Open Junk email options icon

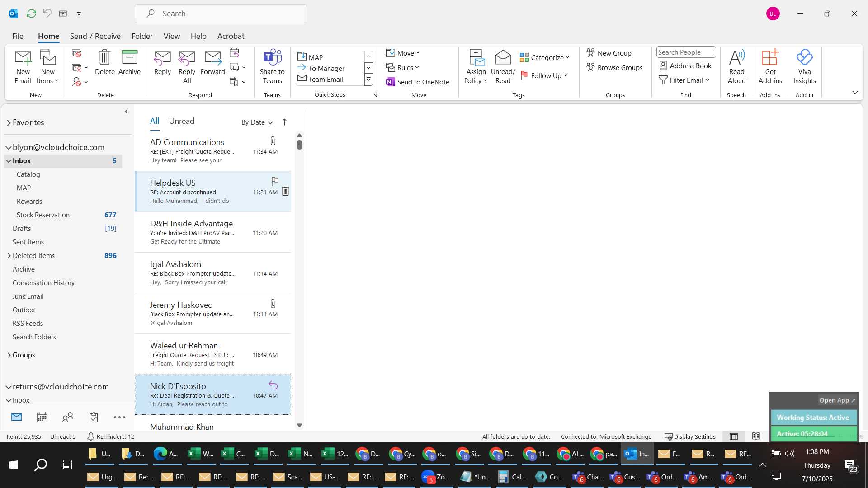point(79,82)
